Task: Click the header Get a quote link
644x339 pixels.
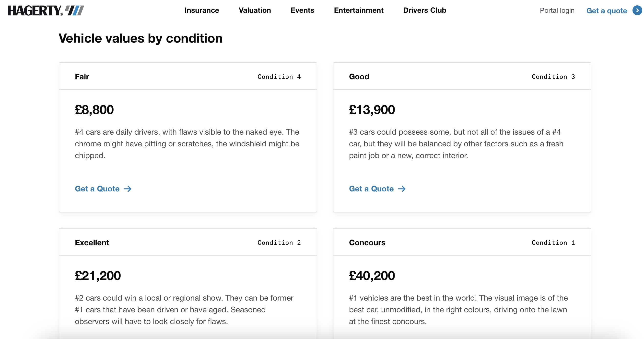Action: (606, 11)
